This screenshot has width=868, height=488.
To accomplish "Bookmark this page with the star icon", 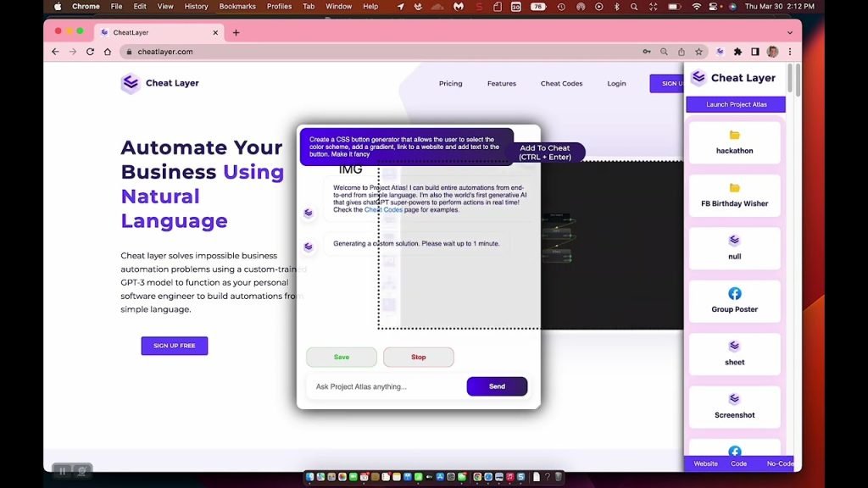I will click(x=698, y=52).
